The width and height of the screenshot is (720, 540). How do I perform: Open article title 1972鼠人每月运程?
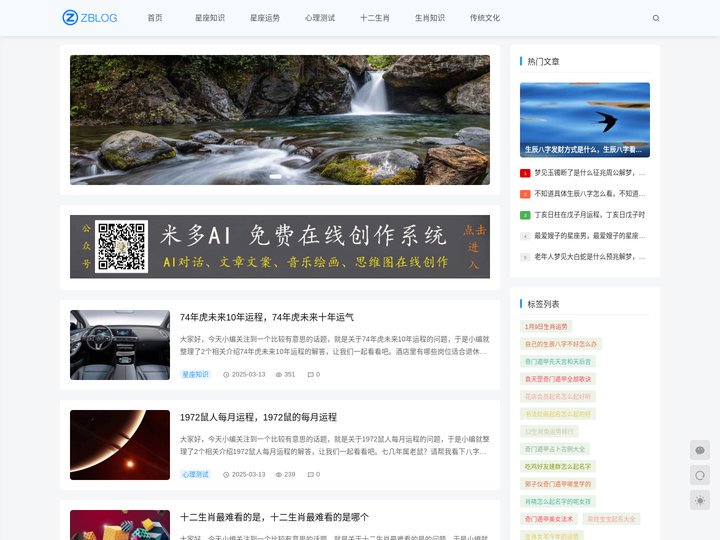point(259,417)
